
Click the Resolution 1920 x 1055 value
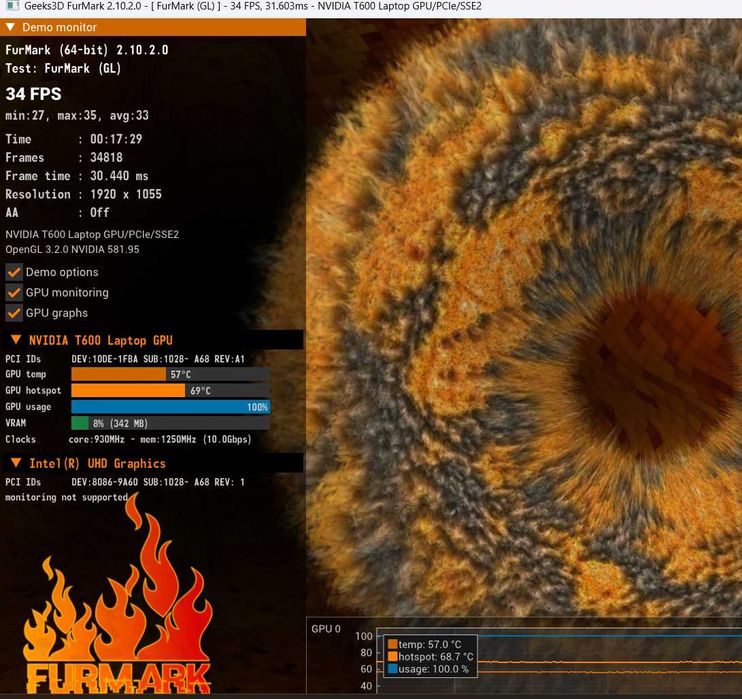126,194
